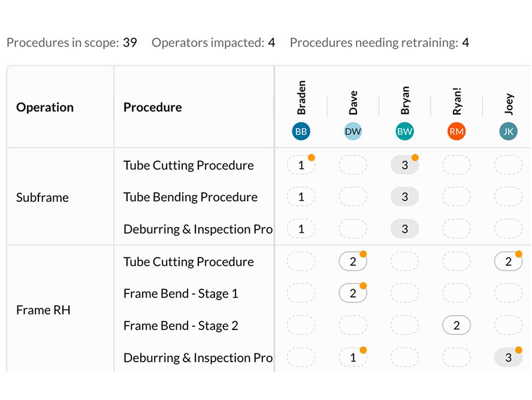
Task: Toggle Ryan's empty cell for Frame Bend Stage 1
Action: pyautogui.click(x=457, y=293)
